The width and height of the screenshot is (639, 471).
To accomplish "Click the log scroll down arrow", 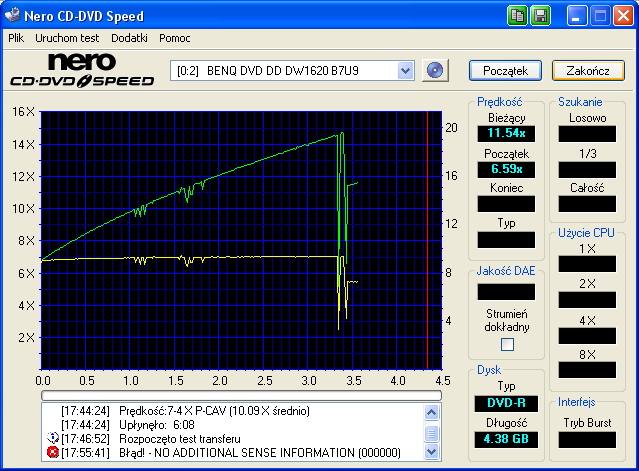I will [432, 451].
